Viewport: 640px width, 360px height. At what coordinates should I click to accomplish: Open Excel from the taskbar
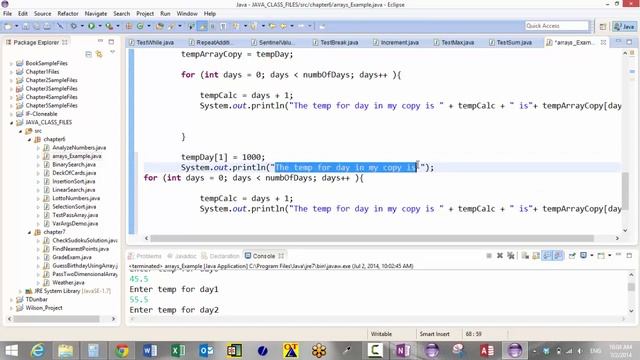pyautogui.click(x=178, y=350)
